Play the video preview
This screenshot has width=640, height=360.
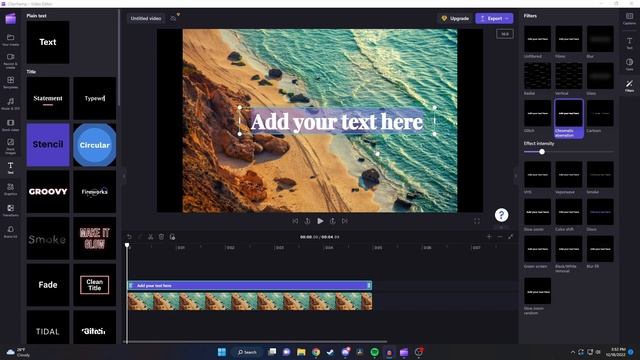point(320,221)
